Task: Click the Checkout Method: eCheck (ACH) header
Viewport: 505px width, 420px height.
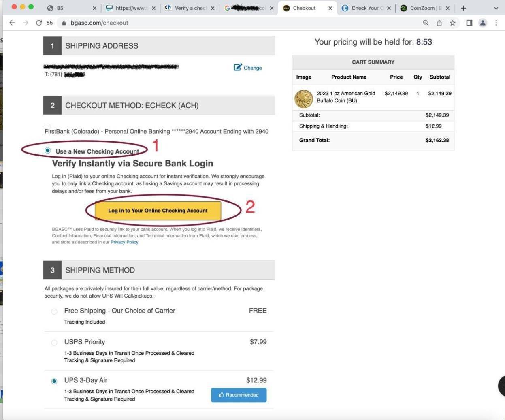Action: (x=159, y=105)
